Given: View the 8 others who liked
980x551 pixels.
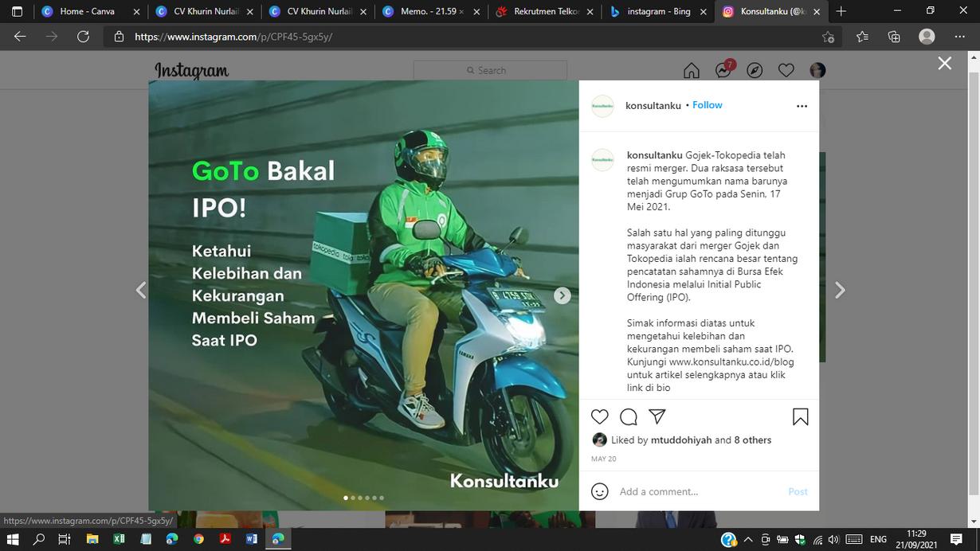Looking at the screenshot, I should tap(753, 440).
